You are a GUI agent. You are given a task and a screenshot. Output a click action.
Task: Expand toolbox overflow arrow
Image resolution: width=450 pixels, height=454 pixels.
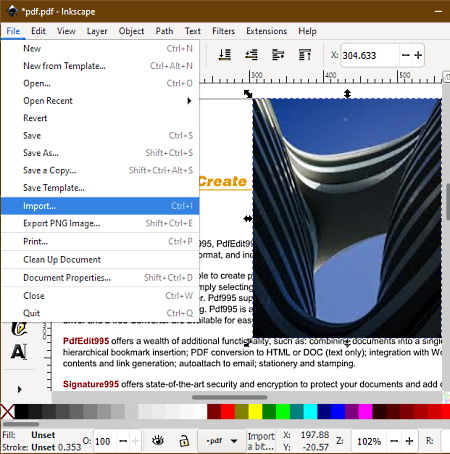[x=19, y=389]
